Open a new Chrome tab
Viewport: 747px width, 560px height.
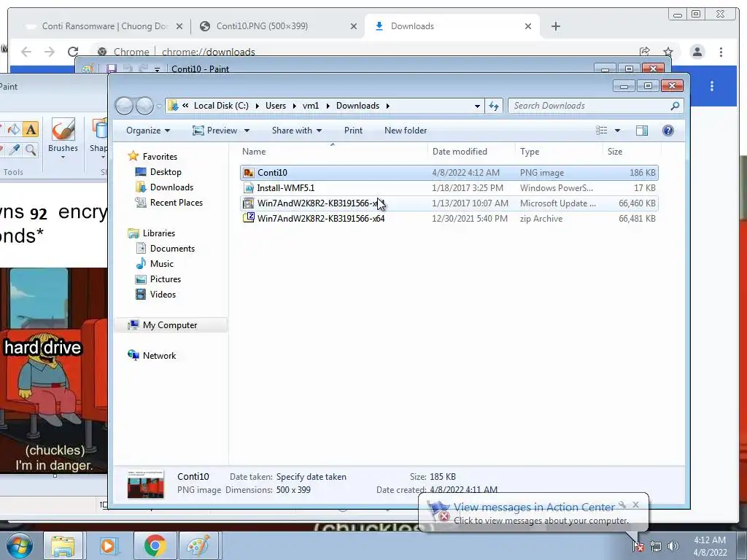tap(555, 26)
